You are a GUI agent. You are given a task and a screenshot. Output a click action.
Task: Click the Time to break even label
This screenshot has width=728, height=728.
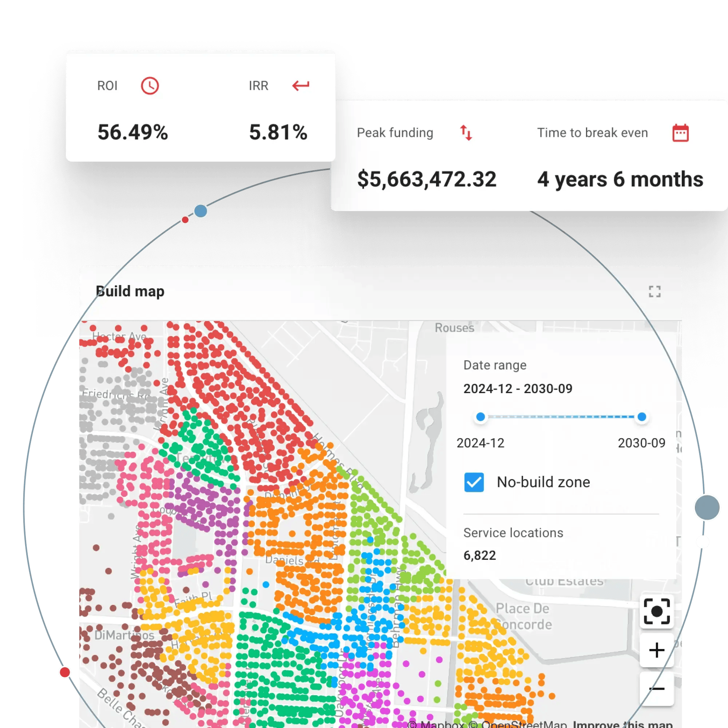pyautogui.click(x=592, y=132)
